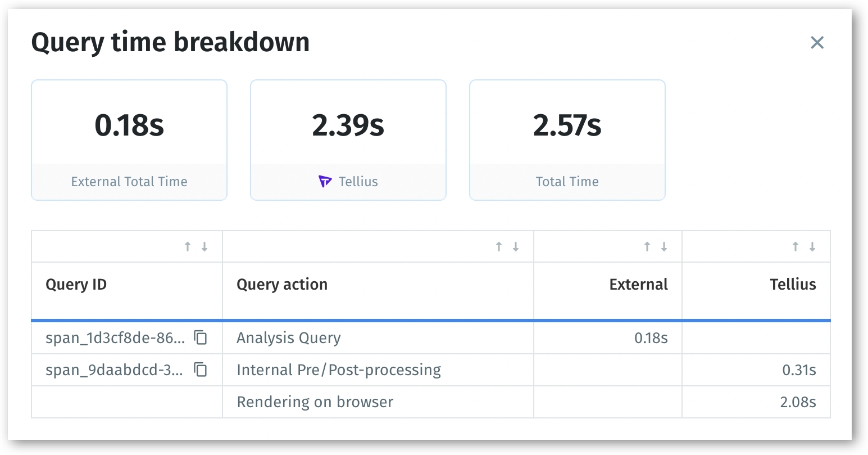This screenshot has width=868, height=455.
Task: Sort External column descending
Action: click(664, 246)
